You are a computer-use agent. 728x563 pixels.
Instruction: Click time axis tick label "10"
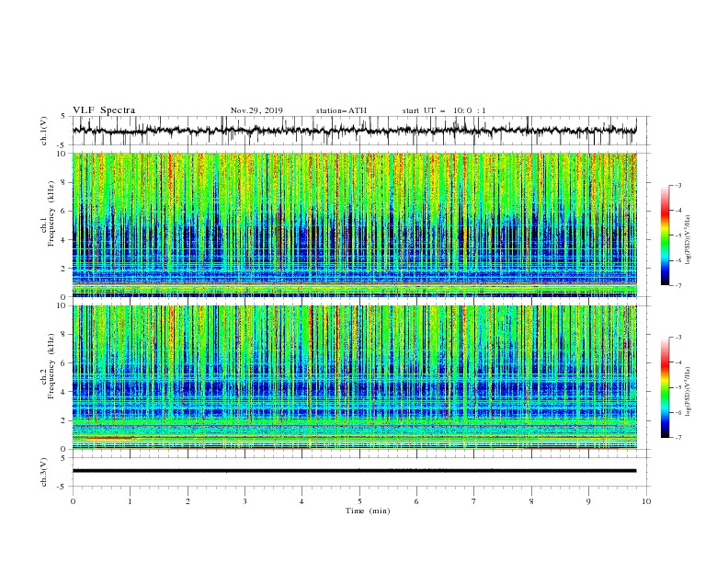646,501
